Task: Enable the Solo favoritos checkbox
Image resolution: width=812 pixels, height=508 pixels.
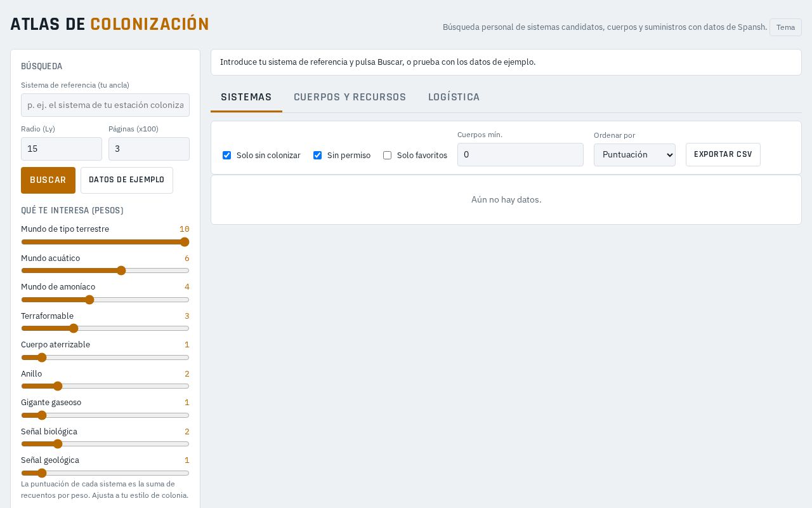Action: (x=387, y=155)
